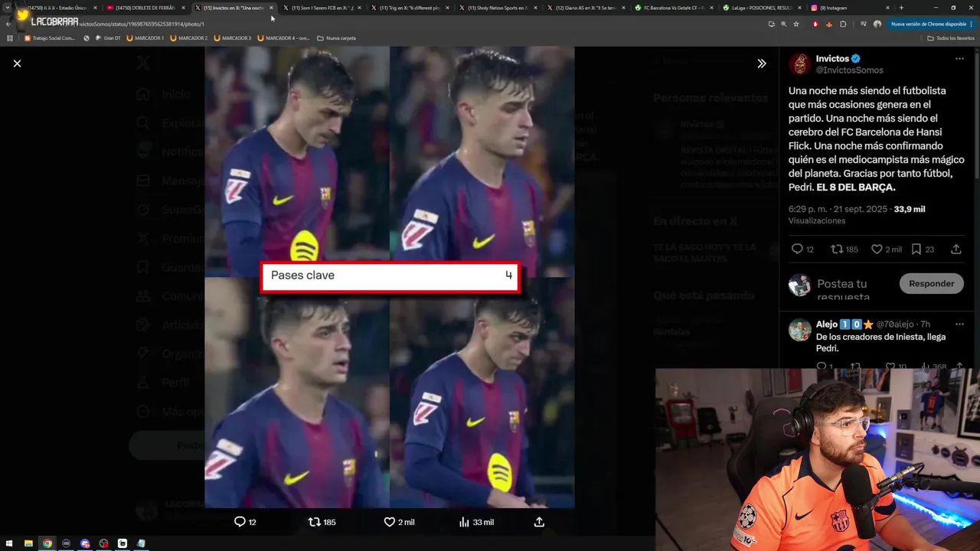Open the MARCADOR 3 bookmark
This screenshot has width=980, height=551.
coord(232,37)
